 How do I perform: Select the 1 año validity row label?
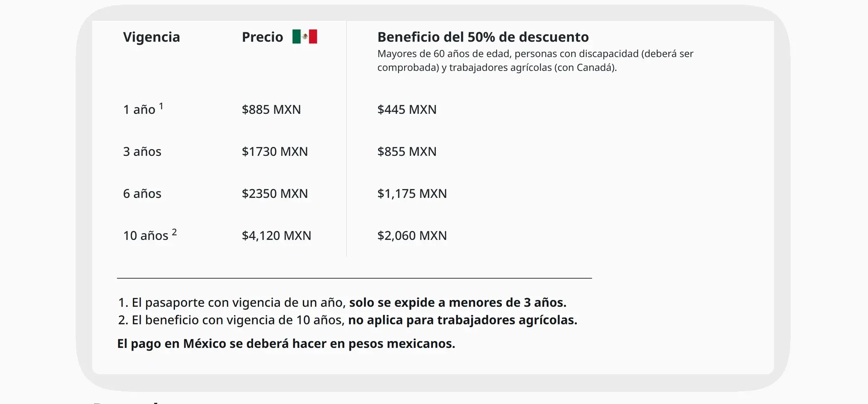pos(143,109)
